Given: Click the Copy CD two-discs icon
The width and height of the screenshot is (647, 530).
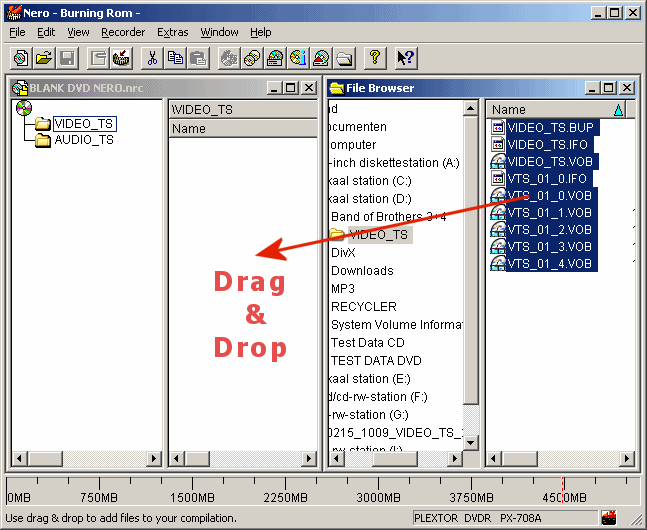Looking at the screenshot, I should [252, 58].
